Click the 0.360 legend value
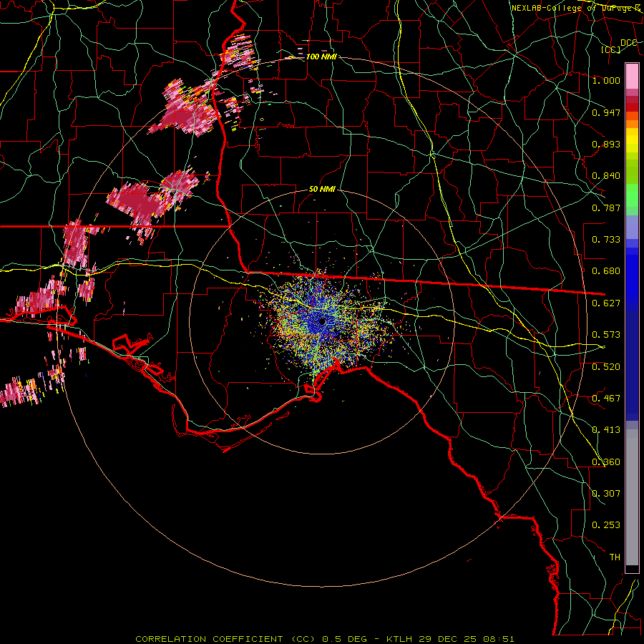This screenshot has width=644, height=644. (x=606, y=462)
